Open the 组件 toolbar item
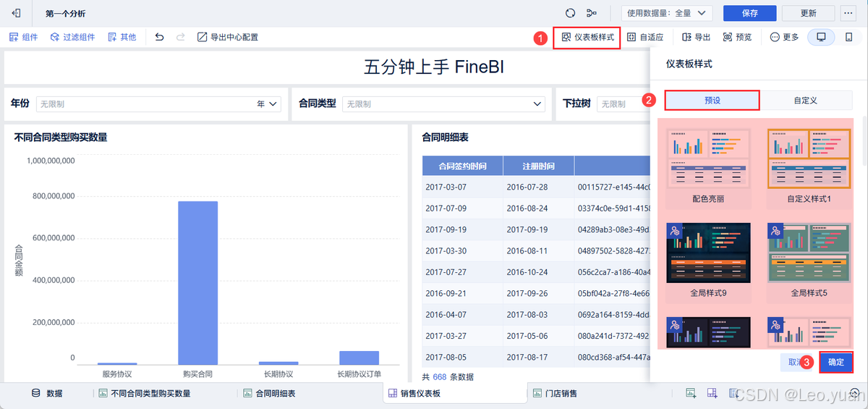868x409 pixels. pos(23,37)
